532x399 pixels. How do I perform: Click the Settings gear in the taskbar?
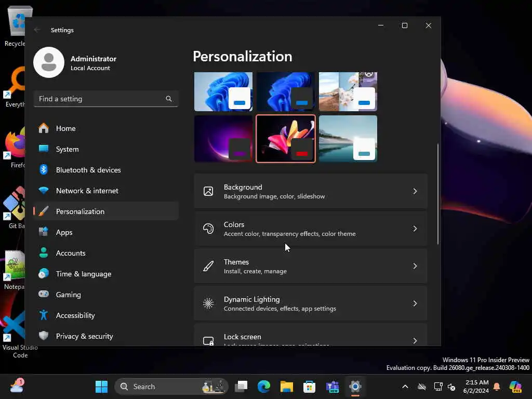(355, 387)
